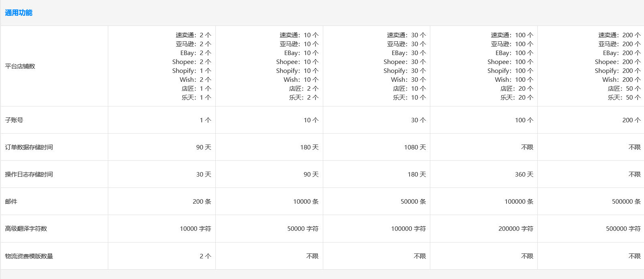644x279 pixels.
Task: Click the 速卖通: 100 个 entry
Action: [x=512, y=35]
